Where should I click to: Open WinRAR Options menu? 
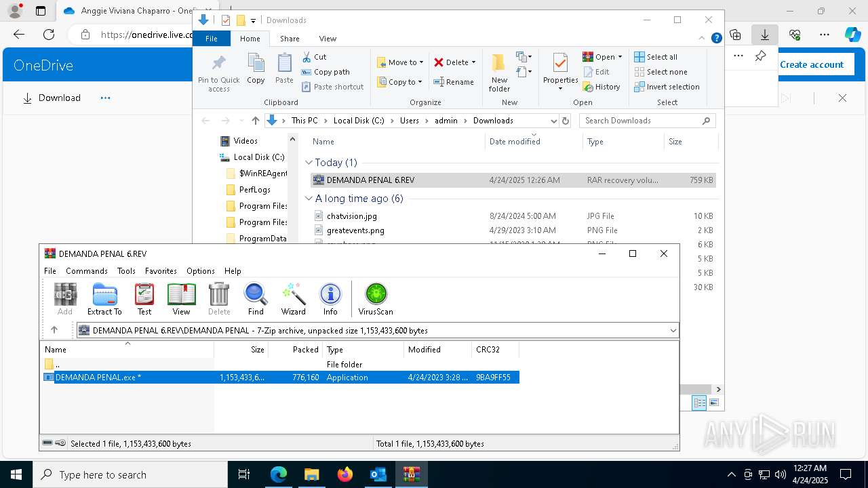click(201, 270)
